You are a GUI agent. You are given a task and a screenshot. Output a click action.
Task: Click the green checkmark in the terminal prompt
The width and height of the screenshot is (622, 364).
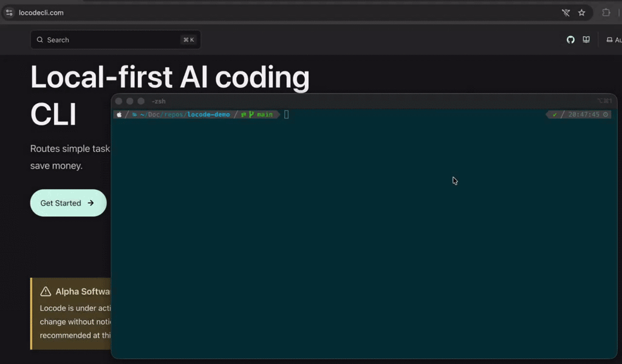[x=554, y=114]
